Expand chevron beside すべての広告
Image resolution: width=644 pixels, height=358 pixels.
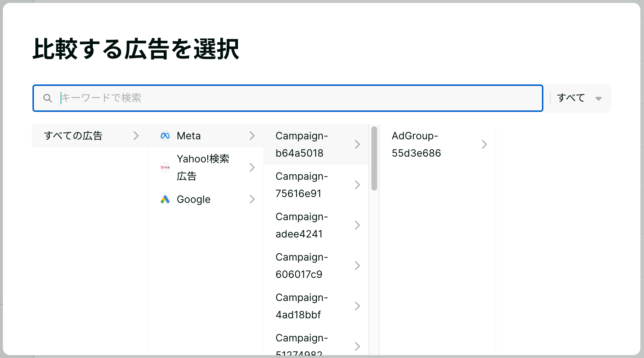(136, 136)
